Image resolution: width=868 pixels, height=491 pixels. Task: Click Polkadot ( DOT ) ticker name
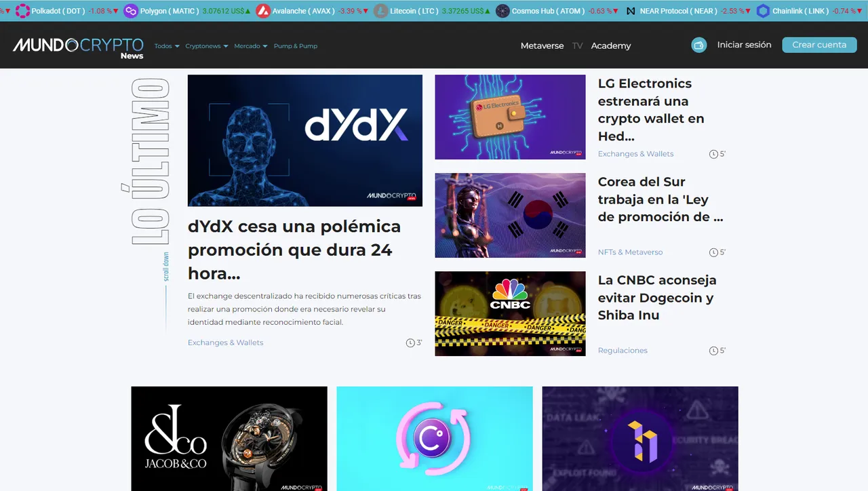tap(58, 12)
